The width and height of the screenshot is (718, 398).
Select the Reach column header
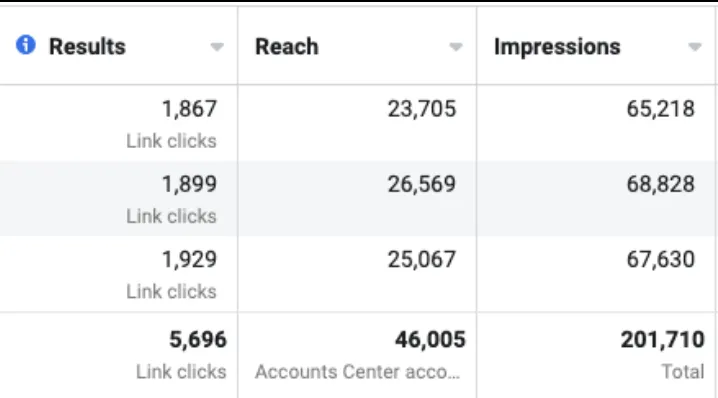(x=287, y=46)
